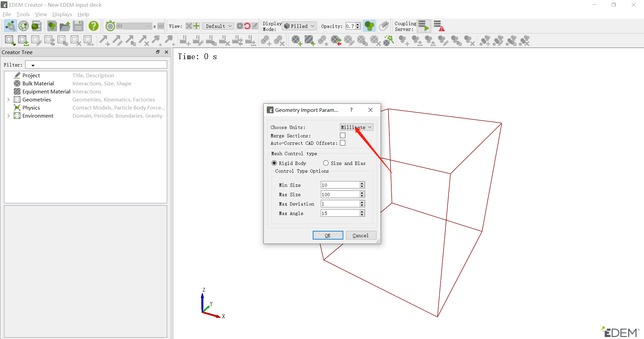Switch to the Analyst icon
Image resolution: width=644 pixels, height=339 pixels.
(x=36, y=26)
